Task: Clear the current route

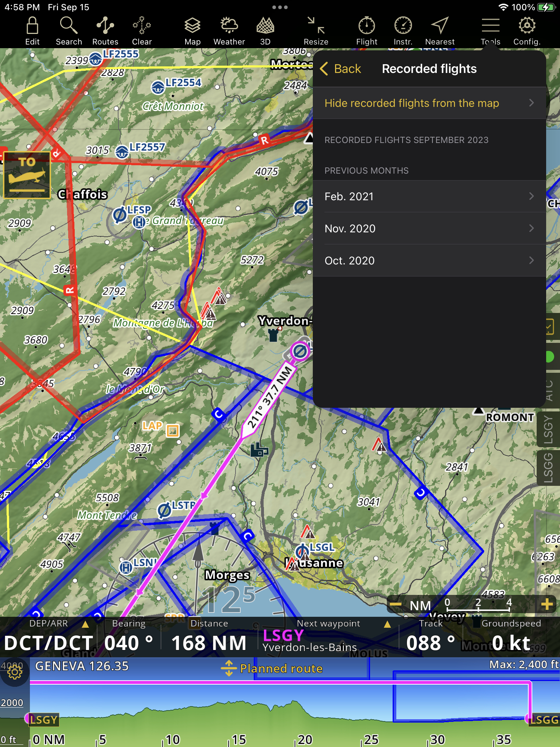Action: tap(141, 31)
